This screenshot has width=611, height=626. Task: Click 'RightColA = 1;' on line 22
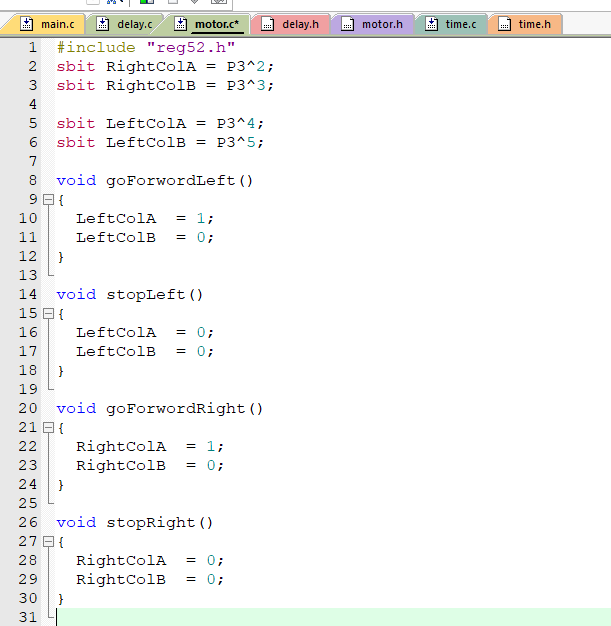150,446
